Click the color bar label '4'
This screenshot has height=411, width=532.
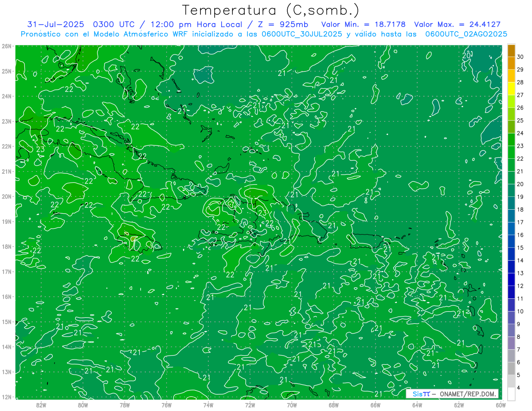point(519,388)
